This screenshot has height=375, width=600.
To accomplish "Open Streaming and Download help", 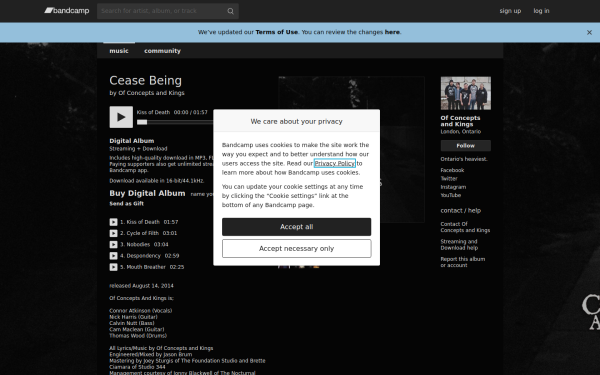I will pyautogui.click(x=459, y=245).
